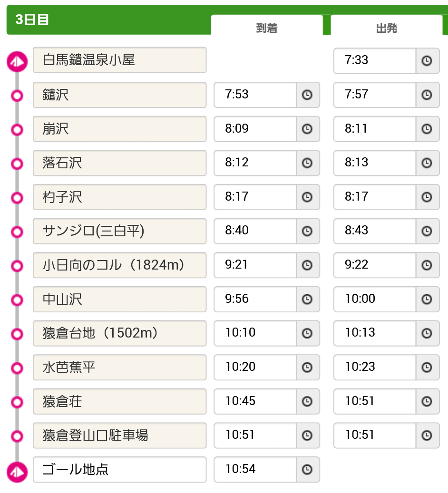The width and height of the screenshot is (448, 493).
Task: Edit the 小日向のコル arrival time 9:21
Action: click(x=255, y=265)
